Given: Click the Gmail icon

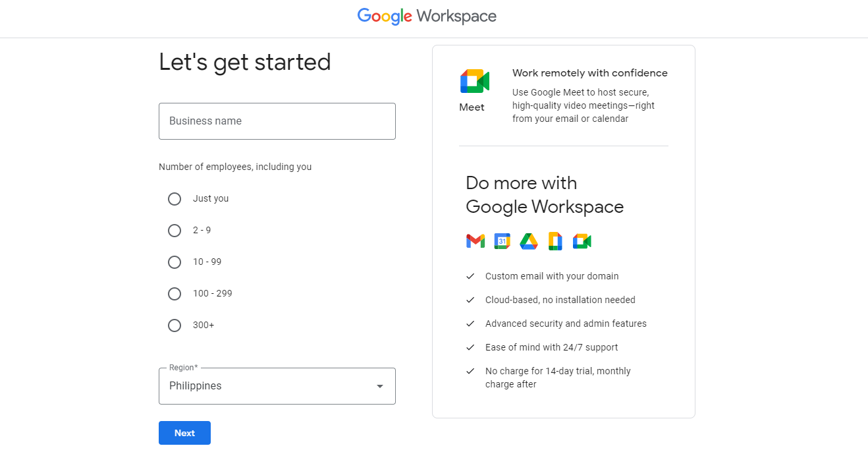Looking at the screenshot, I should tap(475, 241).
